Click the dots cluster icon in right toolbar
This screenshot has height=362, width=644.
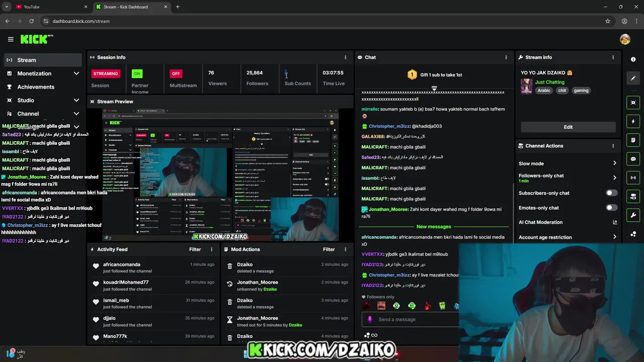coord(633,234)
